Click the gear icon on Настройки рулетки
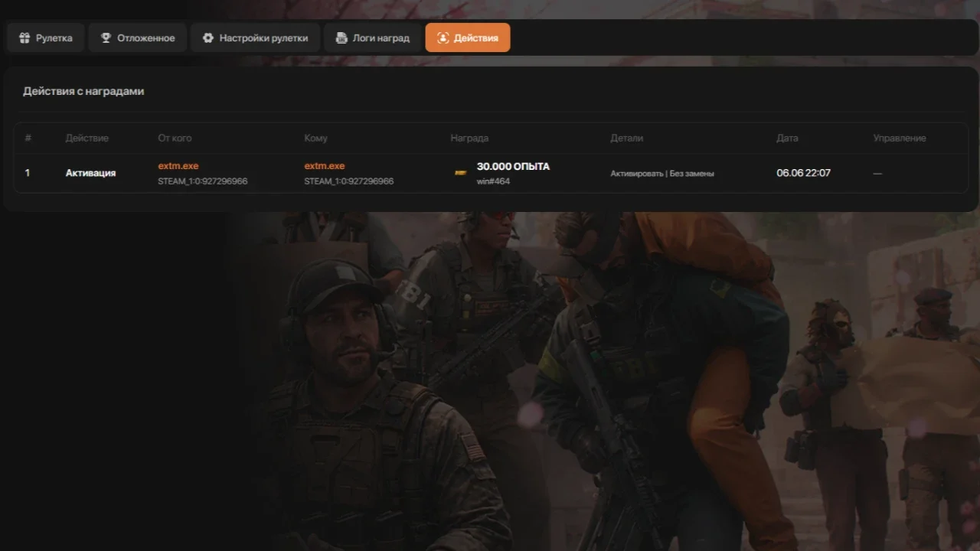 click(207, 37)
